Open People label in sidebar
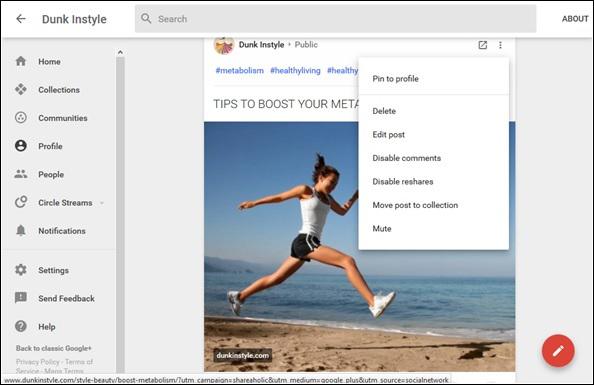The height and width of the screenshot is (385, 594). click(51, 175)
